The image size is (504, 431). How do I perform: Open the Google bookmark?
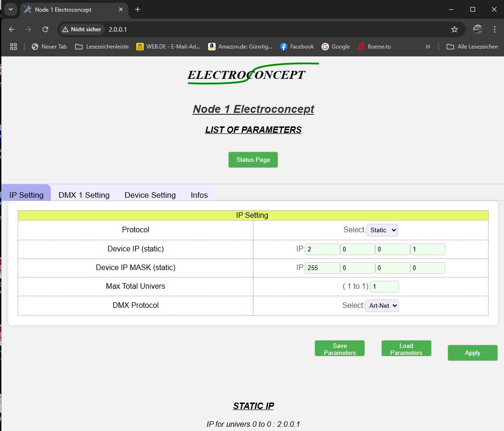click(336, 47)
